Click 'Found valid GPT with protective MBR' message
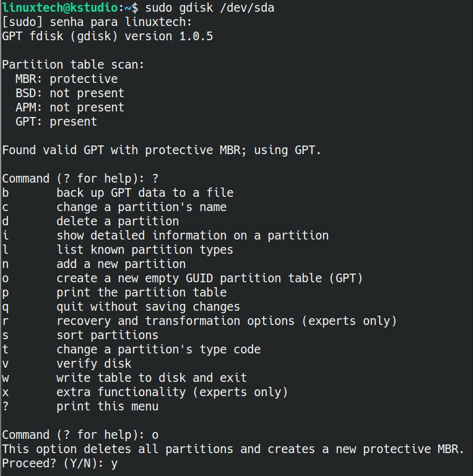The width and height of the screenshot is (473, 476). coord(124,150)
